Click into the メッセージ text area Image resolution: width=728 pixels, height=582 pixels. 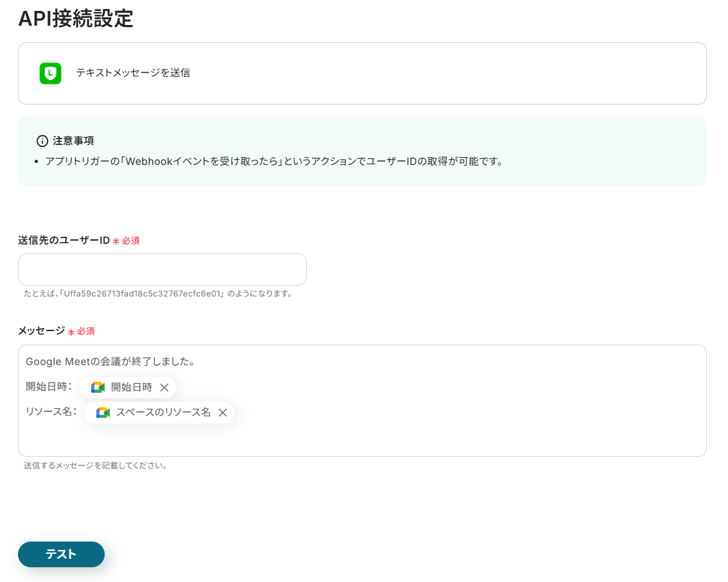(362, 400)
